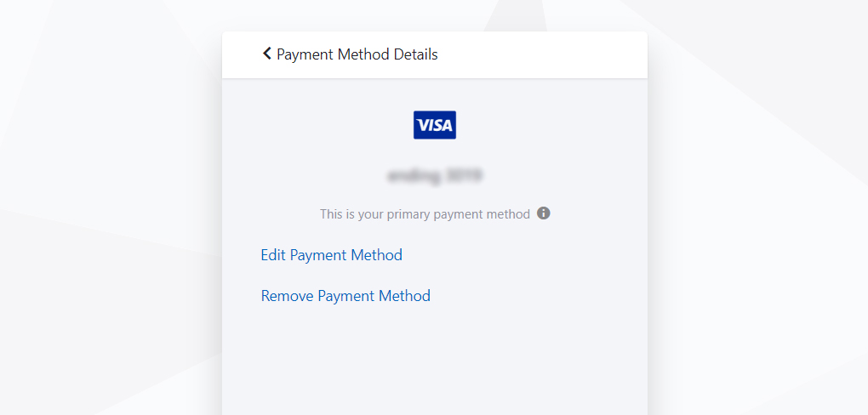
Task: Click empty area below Remove Payment Method
Action: [x=435, y=360]
